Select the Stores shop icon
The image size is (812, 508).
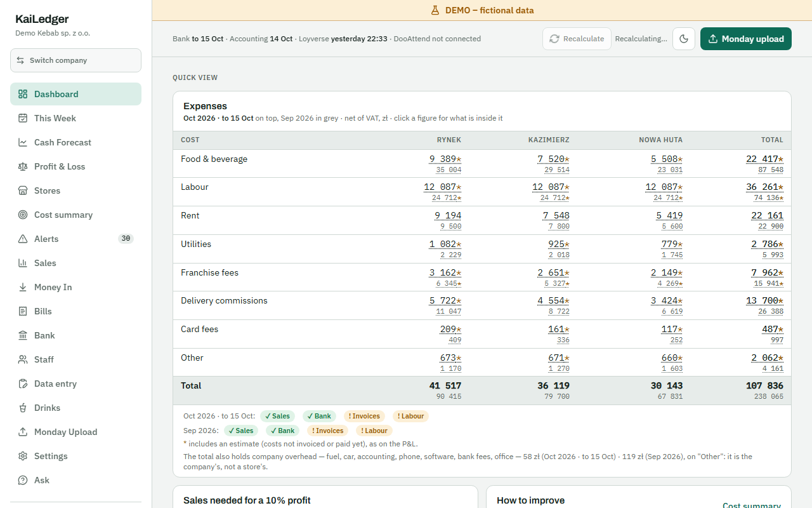point(23,190)
